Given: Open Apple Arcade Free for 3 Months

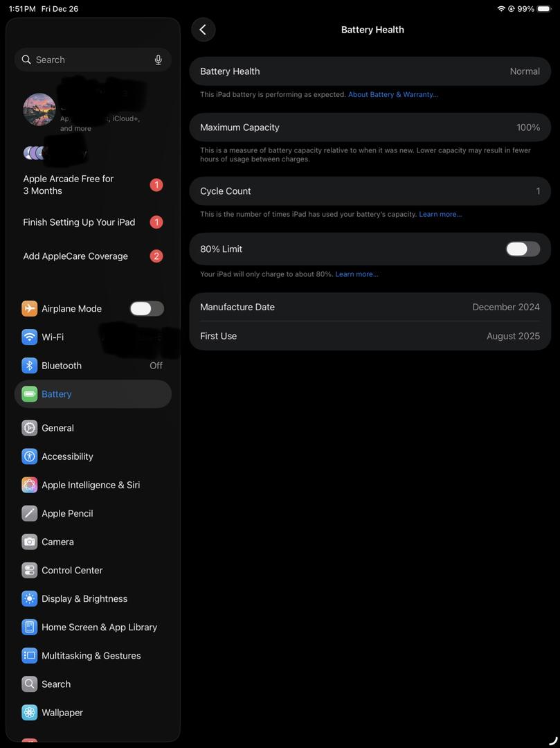Looking at the screenshot, I should tap(93, 185).
